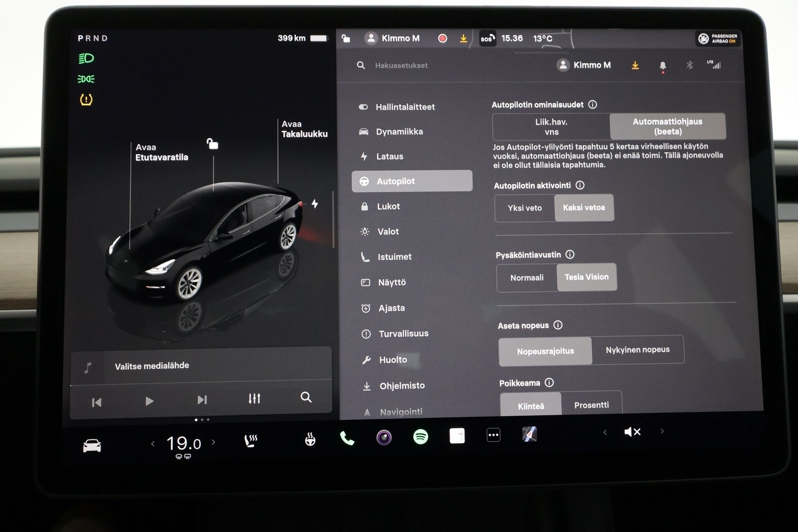Focus the Hakuasetukset search field

click(401, 65)
